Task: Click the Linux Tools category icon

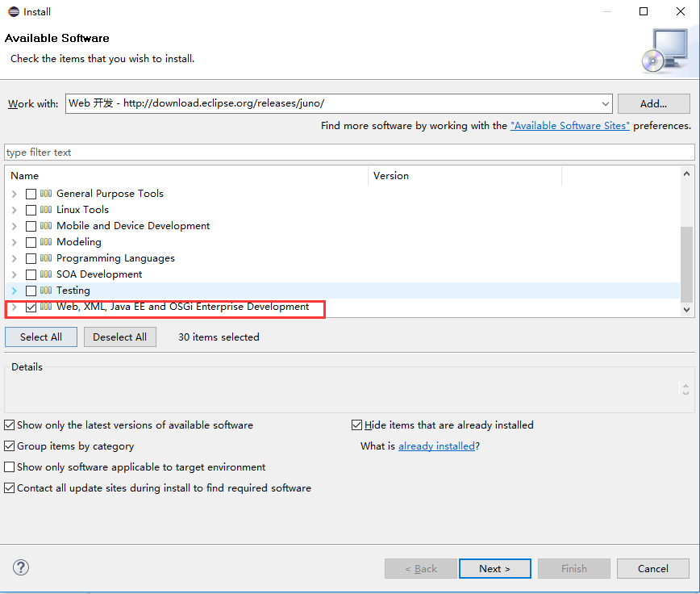Action: pyautogui.click(x=46, y=210)
